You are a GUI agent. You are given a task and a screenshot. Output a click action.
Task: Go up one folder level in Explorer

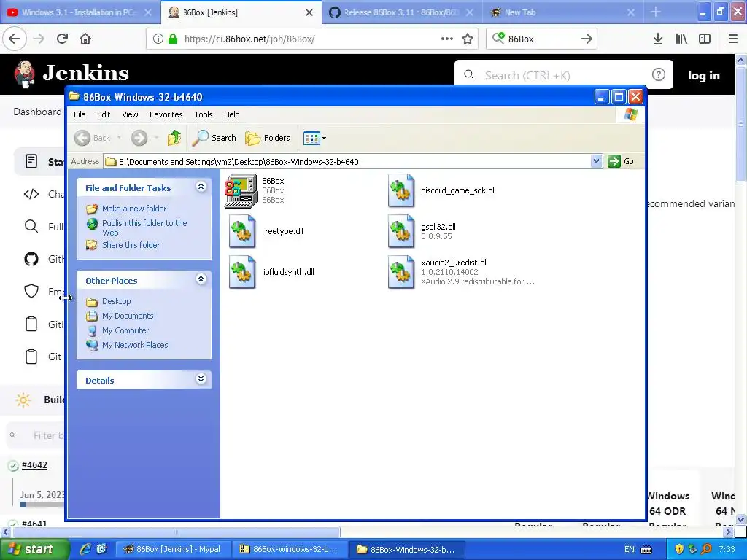[x=174, y=138]
